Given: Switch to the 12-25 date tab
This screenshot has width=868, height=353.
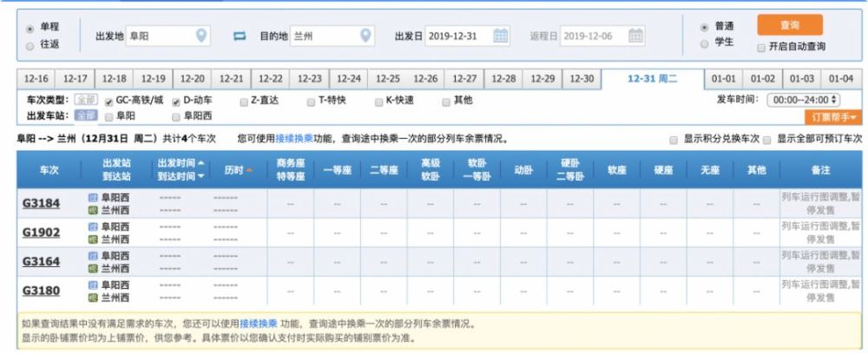Looking at the screenshot, I should (387, 79).
